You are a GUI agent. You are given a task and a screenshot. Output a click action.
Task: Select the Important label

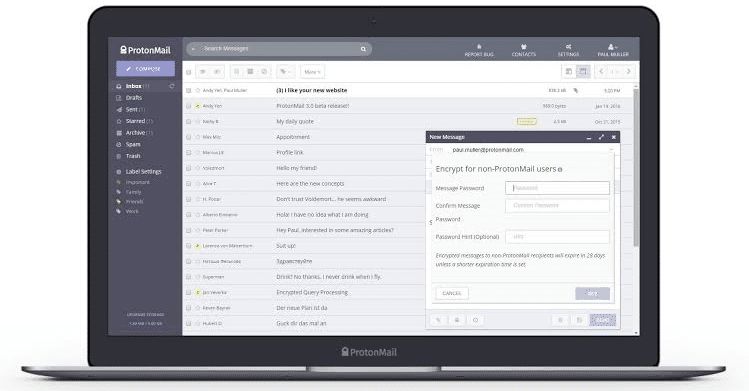[x=138, y=182]
